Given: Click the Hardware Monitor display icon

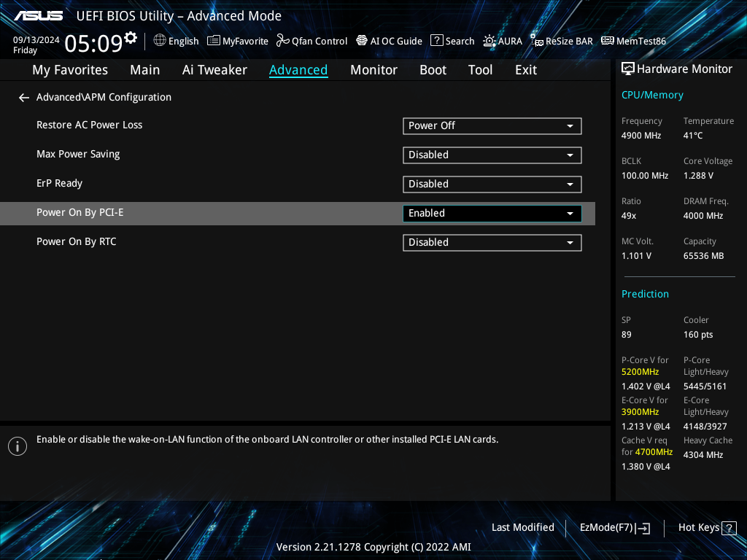Looking at the screenshot, I should [628, 69].
